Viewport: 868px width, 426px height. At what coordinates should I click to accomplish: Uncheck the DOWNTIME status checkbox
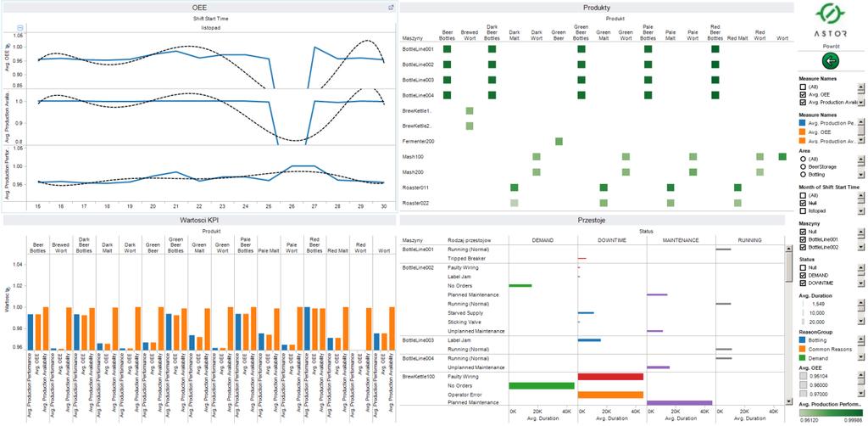(x=803, y=283)
